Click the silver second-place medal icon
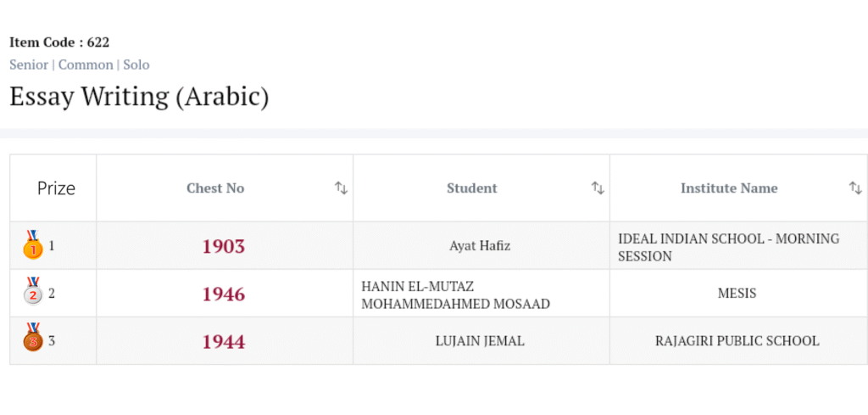Viewport: 868px width, 415px height. [32, 293]
